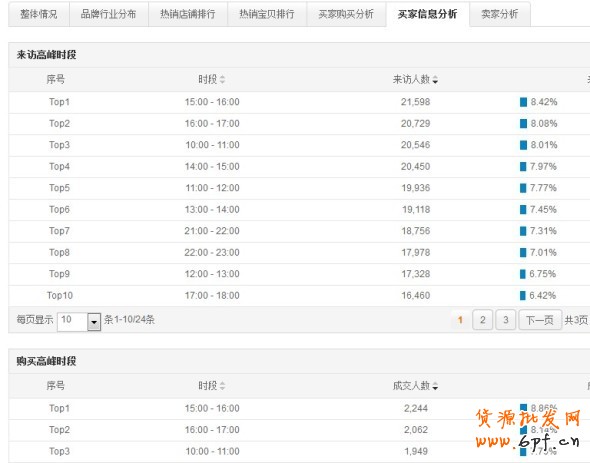Viewport: 590px width, 463px height.
Task: Select time slot 12:00 - 13:00
Action: pos(212,274)
